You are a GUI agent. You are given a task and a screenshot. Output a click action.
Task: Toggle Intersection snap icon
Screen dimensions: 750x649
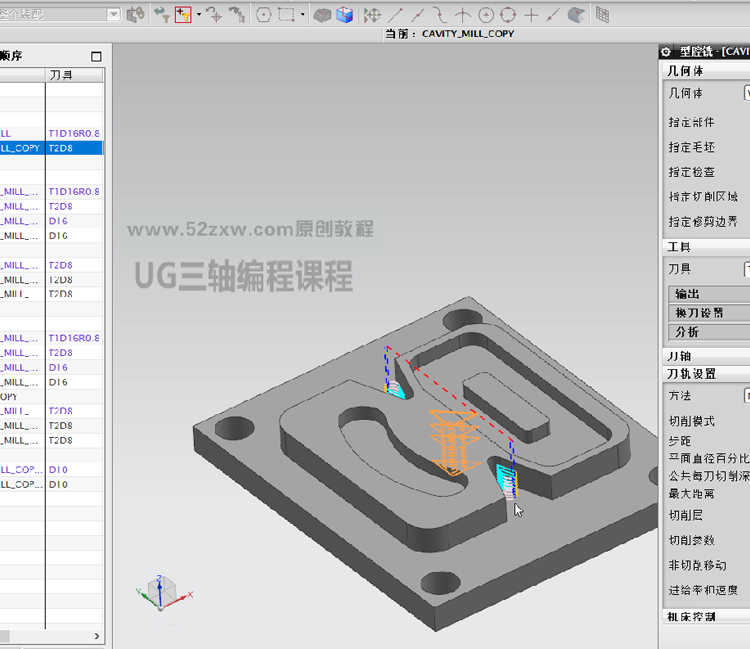click(x=462, y=15)
